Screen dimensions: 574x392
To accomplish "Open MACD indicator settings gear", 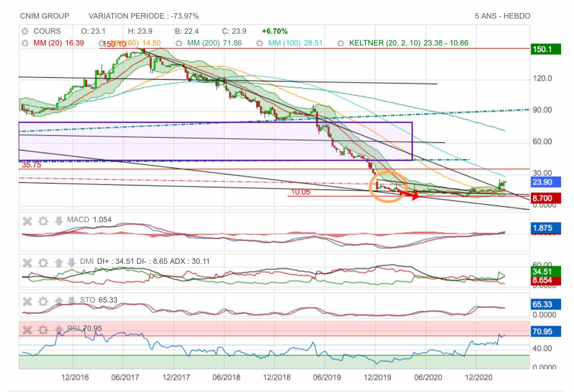I will tap(43, 221).
